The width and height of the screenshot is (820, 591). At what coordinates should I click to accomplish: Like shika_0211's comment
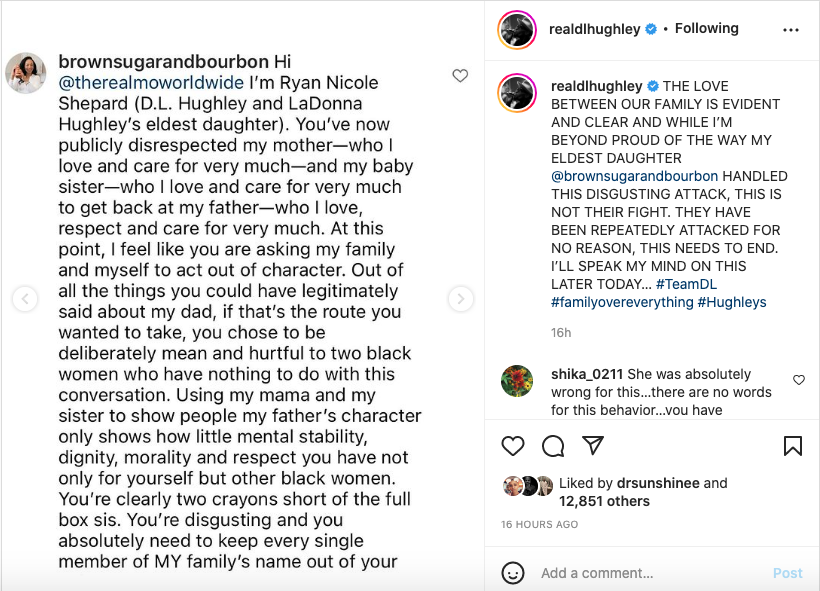click(799, 380)
